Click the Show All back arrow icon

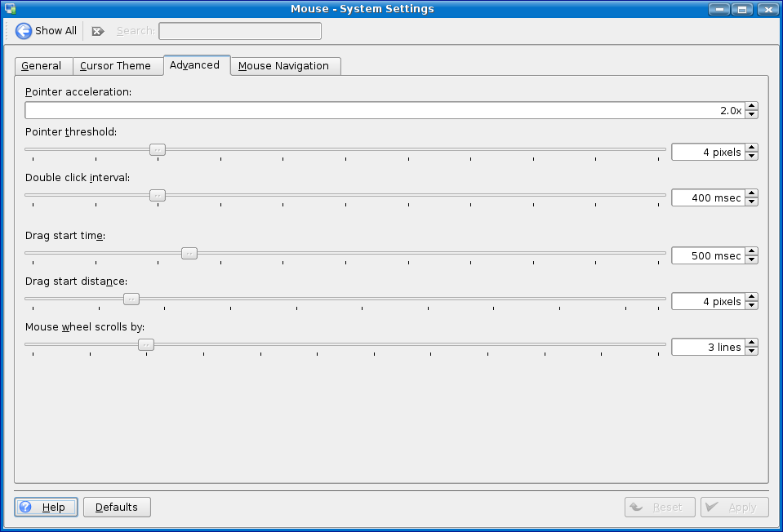click(x=24, y=31)
